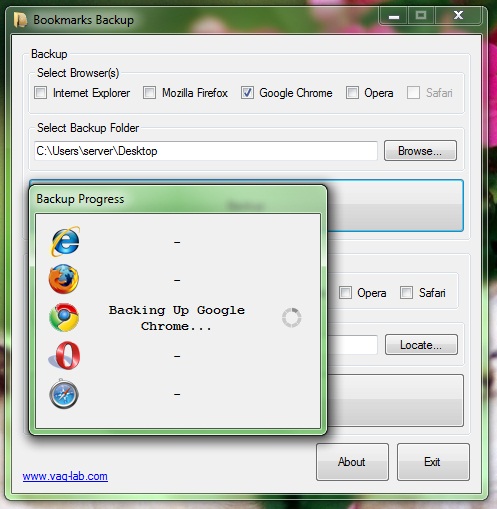The height and width of the screenshot is (509, 497).
Task: Minimize the Bookmarks Backup window
Action: (x=394, y=16)
